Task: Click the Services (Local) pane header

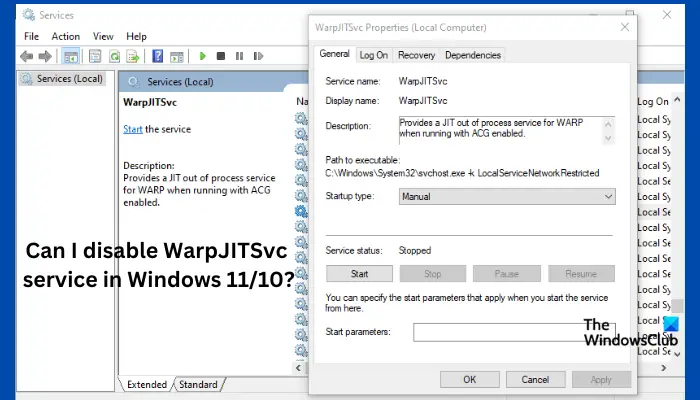Action: pyautogui.click(x=180, y=82)
